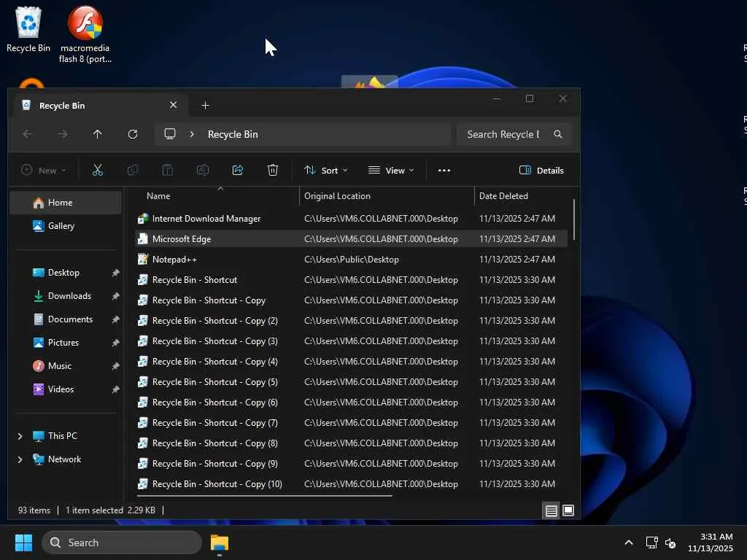Double-check the Macromedia Flash 8 desktop icon
The width and height of the screenshot is (747, 560).
click(85, 25)
